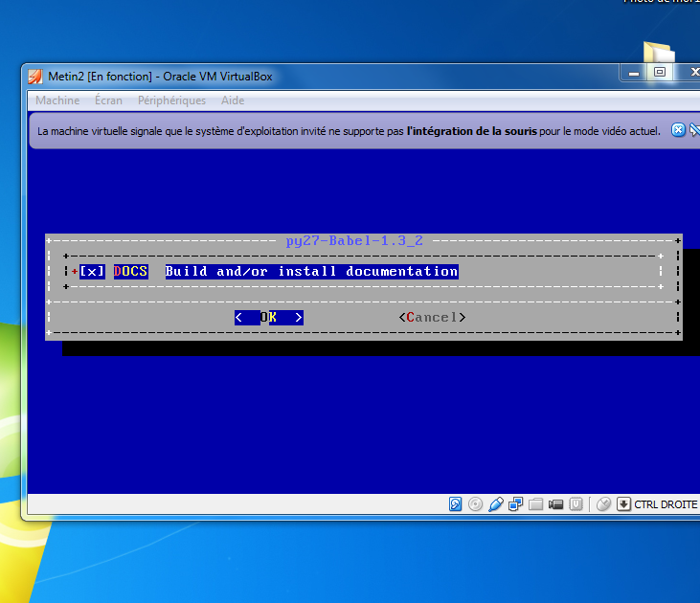Click the CTRL DROITE host key label

coord(666,504)
